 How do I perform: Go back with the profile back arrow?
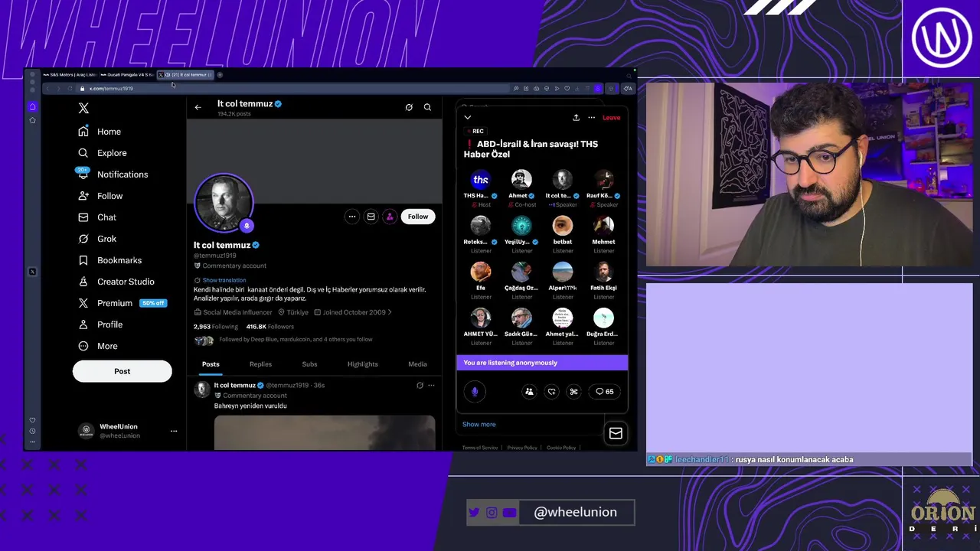coord(198,108)
